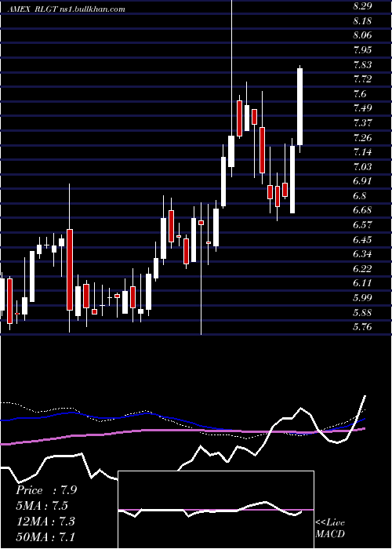Click the MACD inset chart panel
The image size is (392, 549).
click(216, 510)
